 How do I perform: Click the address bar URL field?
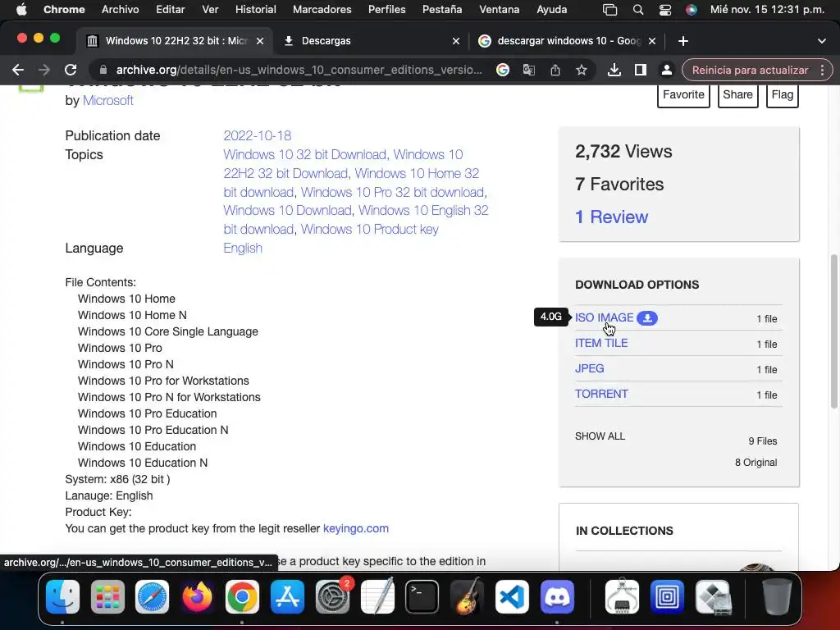coord(299,70)
